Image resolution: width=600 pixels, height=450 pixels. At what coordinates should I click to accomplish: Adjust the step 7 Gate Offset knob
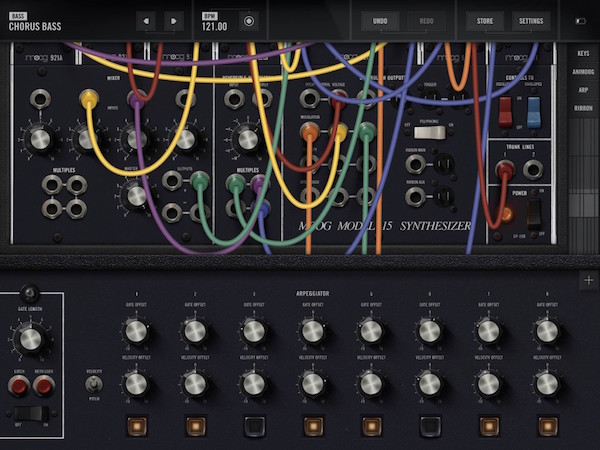click(489, 331)
